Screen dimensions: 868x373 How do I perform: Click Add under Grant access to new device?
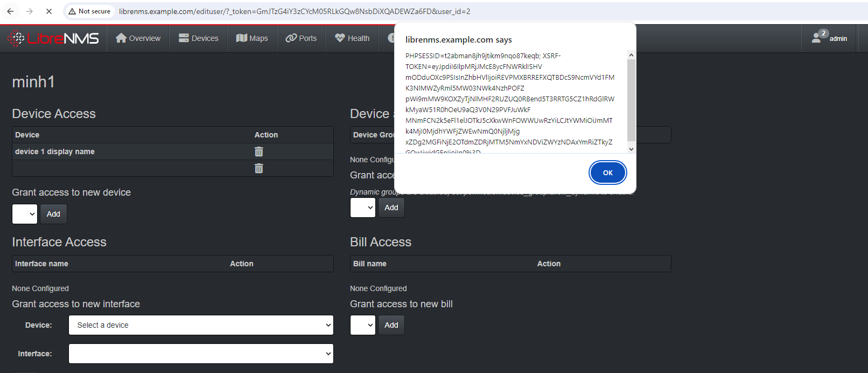[x=53, y=214]
